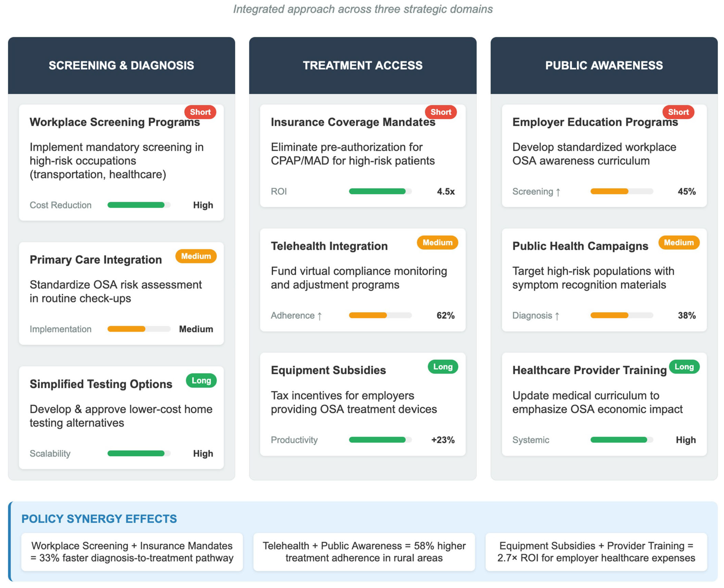This screenshot has width=724, height=588.
Task: Click the Screening & Diagnosis column header
Action: tap(121, 65)
